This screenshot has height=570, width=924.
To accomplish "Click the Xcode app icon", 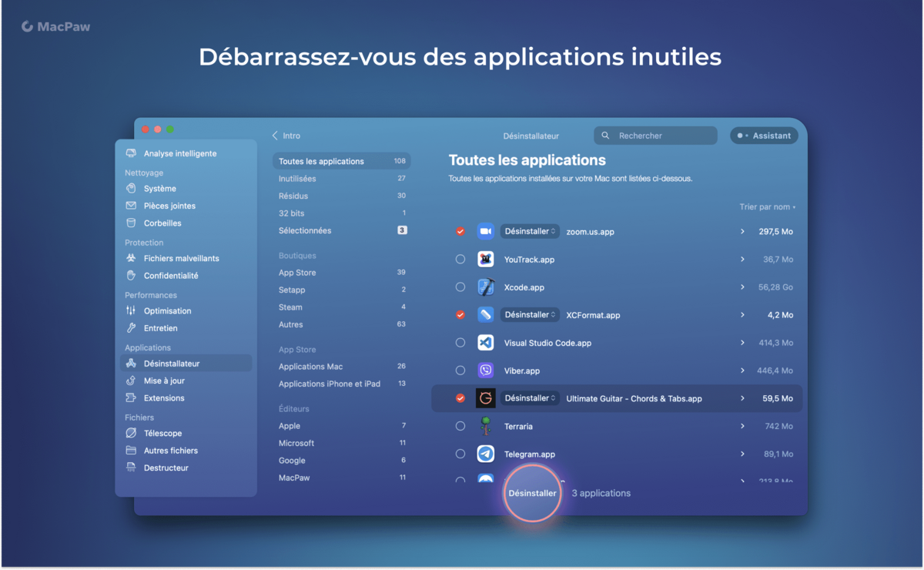I will (485, 287).
